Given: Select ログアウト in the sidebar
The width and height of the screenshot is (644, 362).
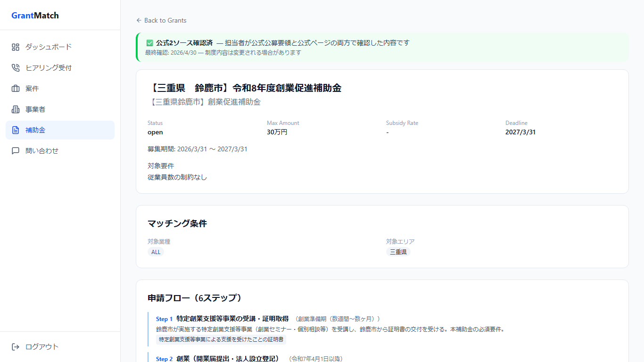Looking at the screenshot, I should (x=41, y=346).
